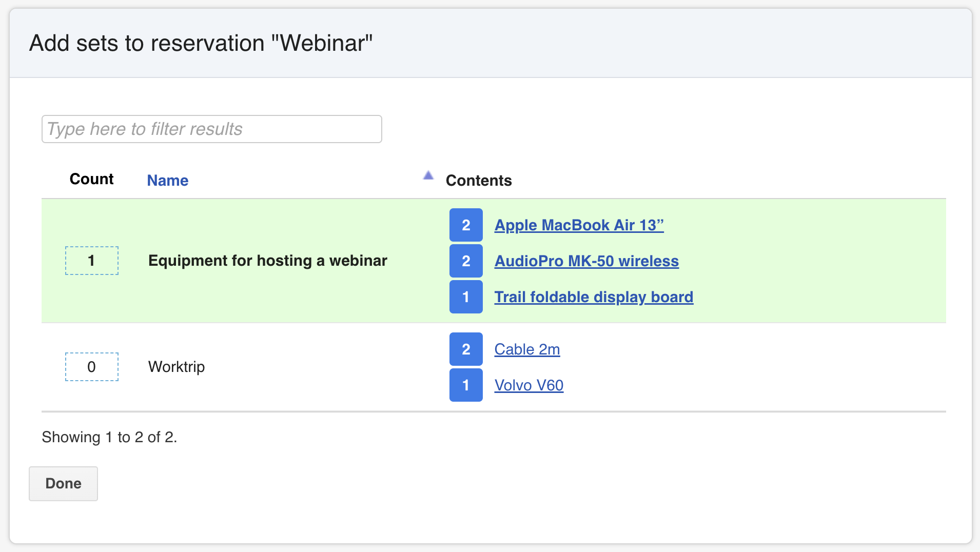Open the Apple MacBook Air 13" link

point(579,225)
